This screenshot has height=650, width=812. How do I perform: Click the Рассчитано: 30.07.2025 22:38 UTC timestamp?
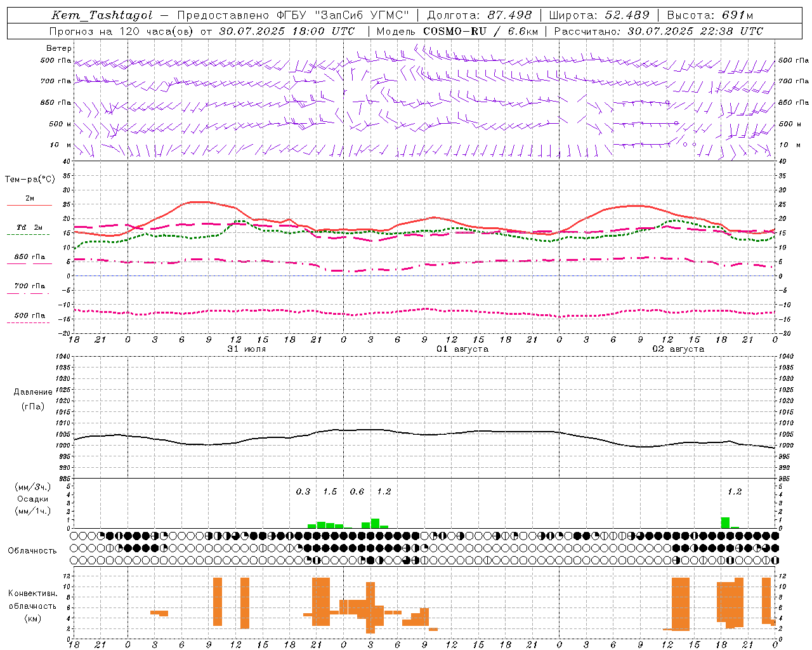coord(658,30)
